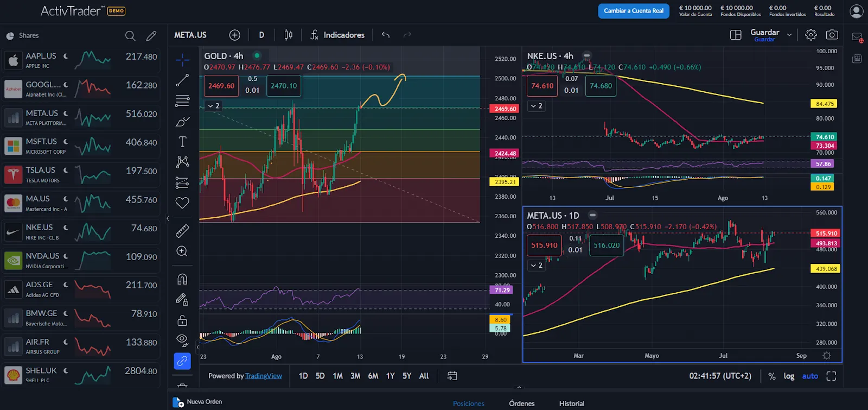This screenshot has width=868, height=410.
Task: Select the 3M time range
Action: point(355,376)
